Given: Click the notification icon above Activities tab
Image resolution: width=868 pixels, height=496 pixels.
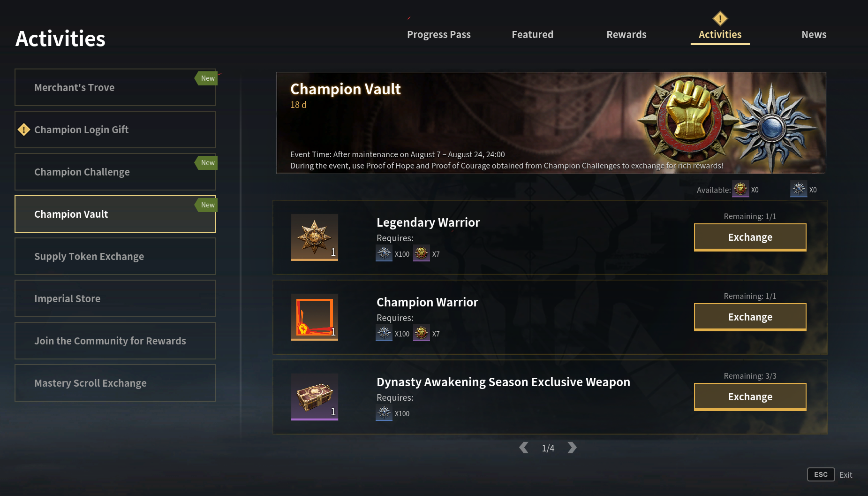Looking at the screenshot, I should (x=720, y=19).
